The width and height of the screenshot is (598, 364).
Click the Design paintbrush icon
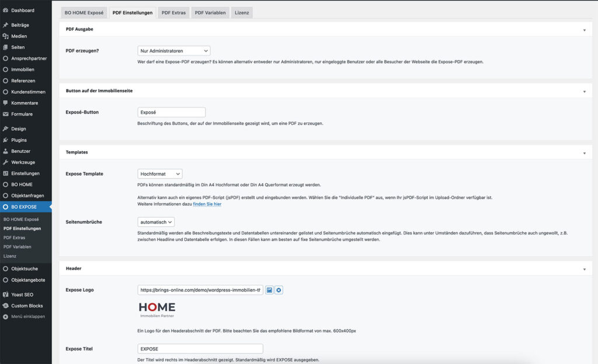point(7,128)
